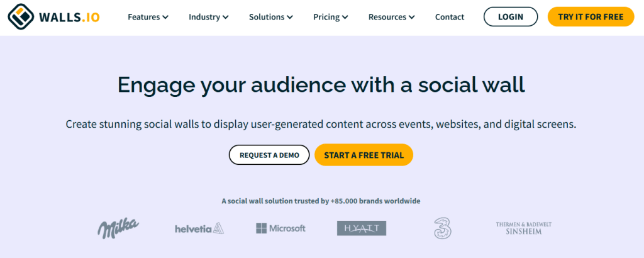Screen dimensions: 644x258
Task: Start a free trial via the orange button
Action: point(364,155)
